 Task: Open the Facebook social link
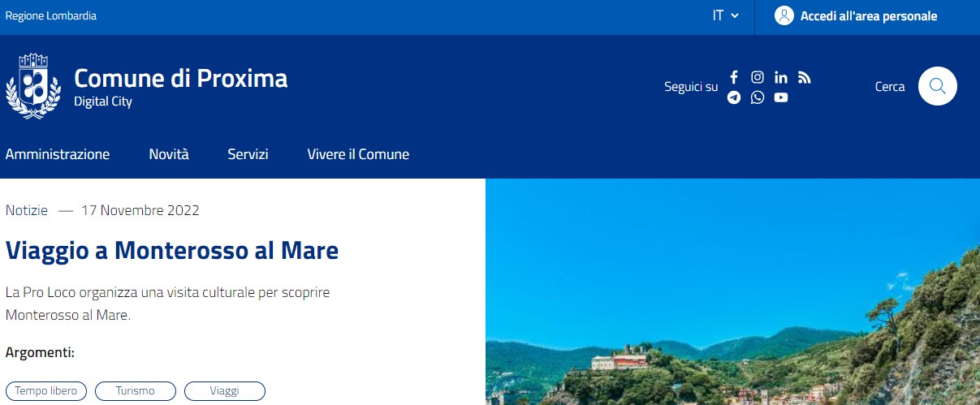734,78
